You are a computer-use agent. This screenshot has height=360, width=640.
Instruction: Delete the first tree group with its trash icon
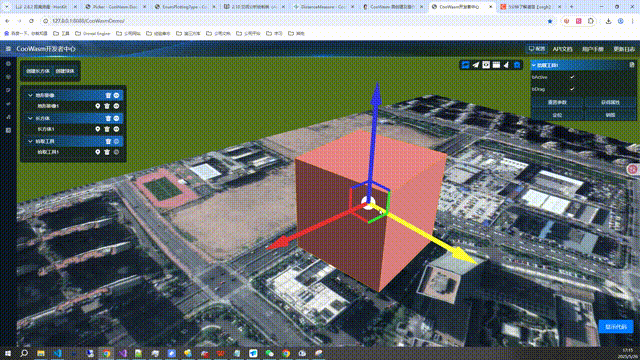coord(108,95)
